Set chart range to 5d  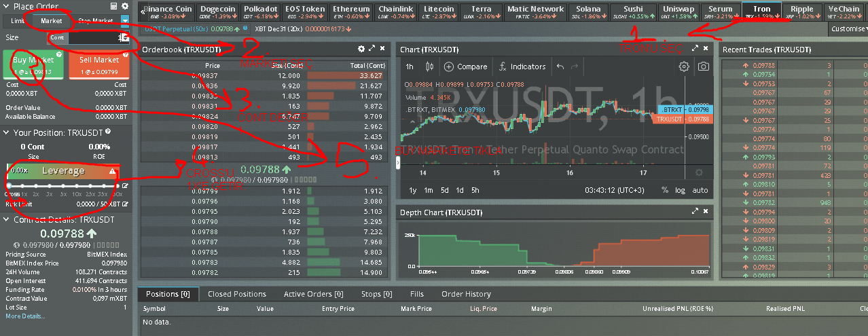point(444,190)
